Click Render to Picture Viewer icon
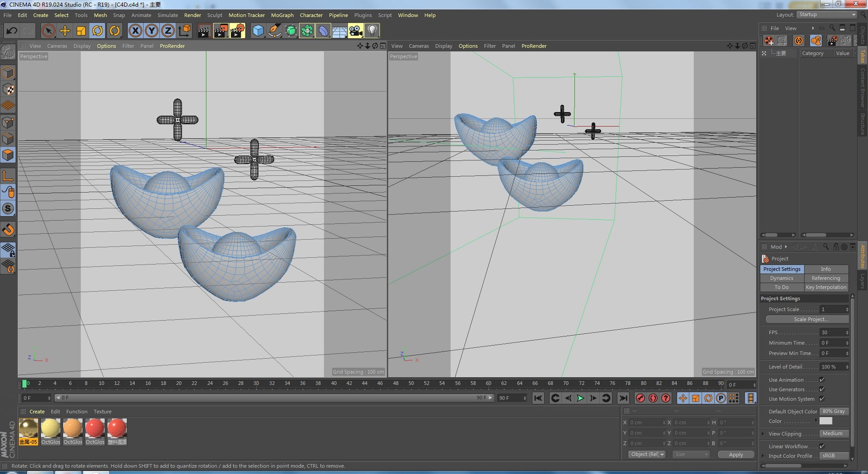868x474 pixels. 221,31
